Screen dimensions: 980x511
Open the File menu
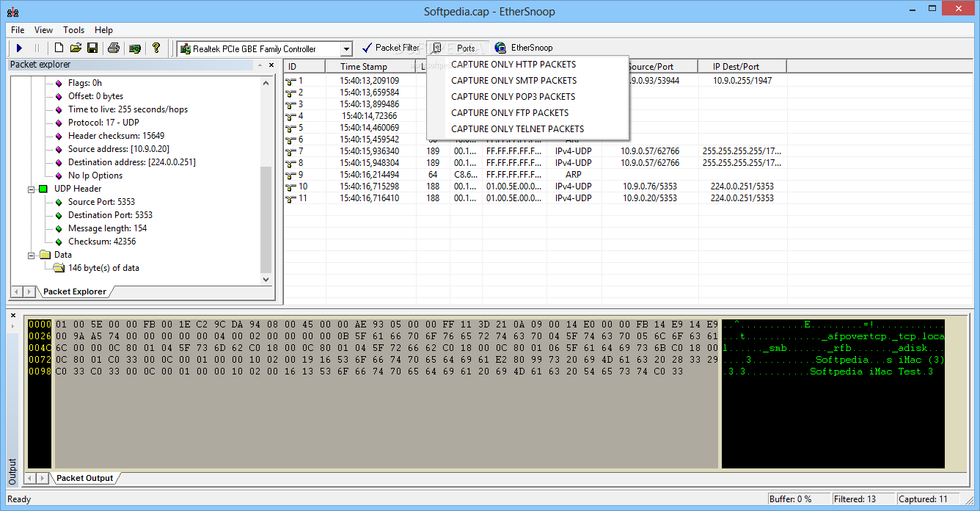18,30
